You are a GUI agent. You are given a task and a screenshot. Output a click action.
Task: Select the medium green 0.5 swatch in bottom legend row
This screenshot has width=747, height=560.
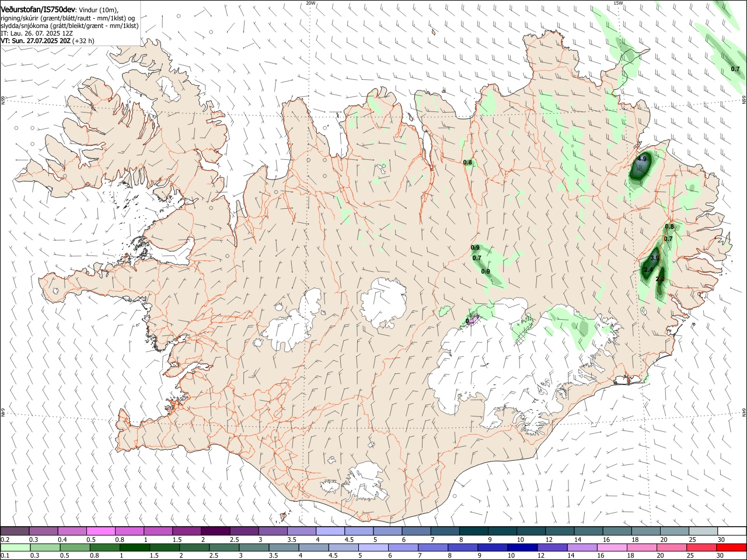point(75,548)
